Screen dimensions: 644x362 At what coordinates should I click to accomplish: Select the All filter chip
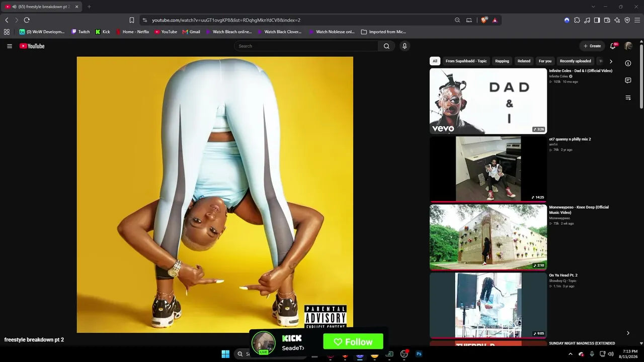point(435,61)
